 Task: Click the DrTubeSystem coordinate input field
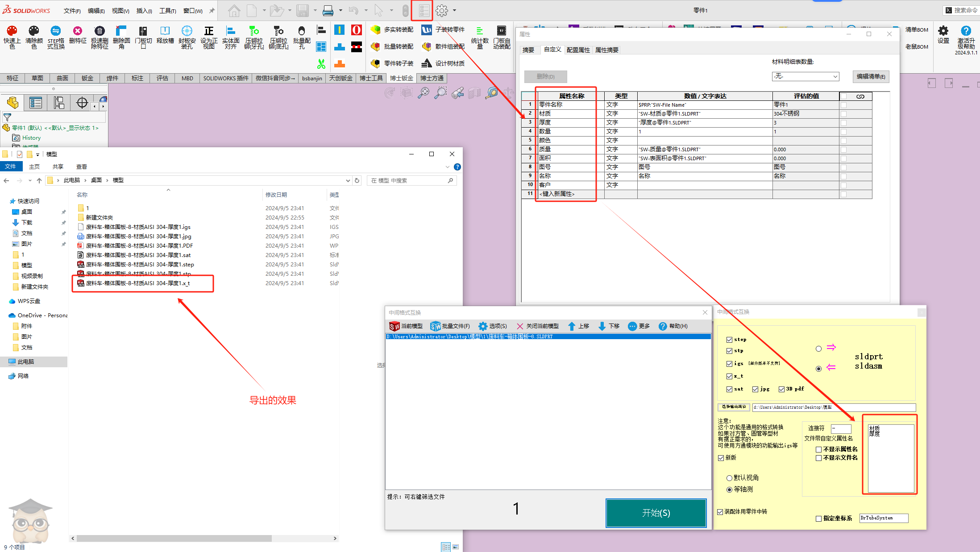[x=884, y=518]
